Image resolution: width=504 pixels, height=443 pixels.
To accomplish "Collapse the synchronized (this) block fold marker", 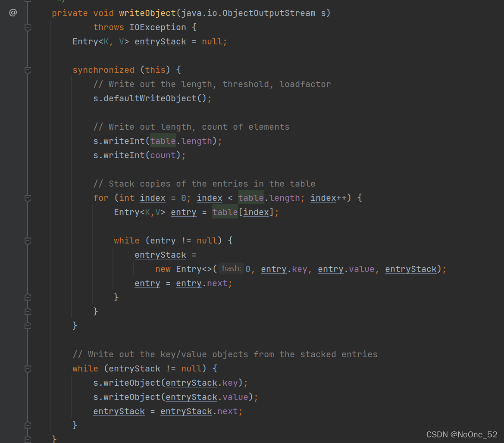I will pyautogui.click(x=28, y=70).
